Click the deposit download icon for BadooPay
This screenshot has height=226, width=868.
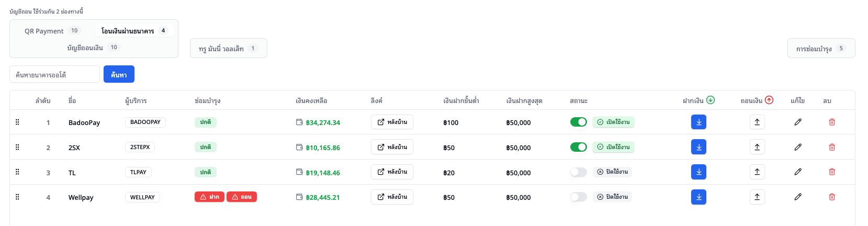[698, 122]
